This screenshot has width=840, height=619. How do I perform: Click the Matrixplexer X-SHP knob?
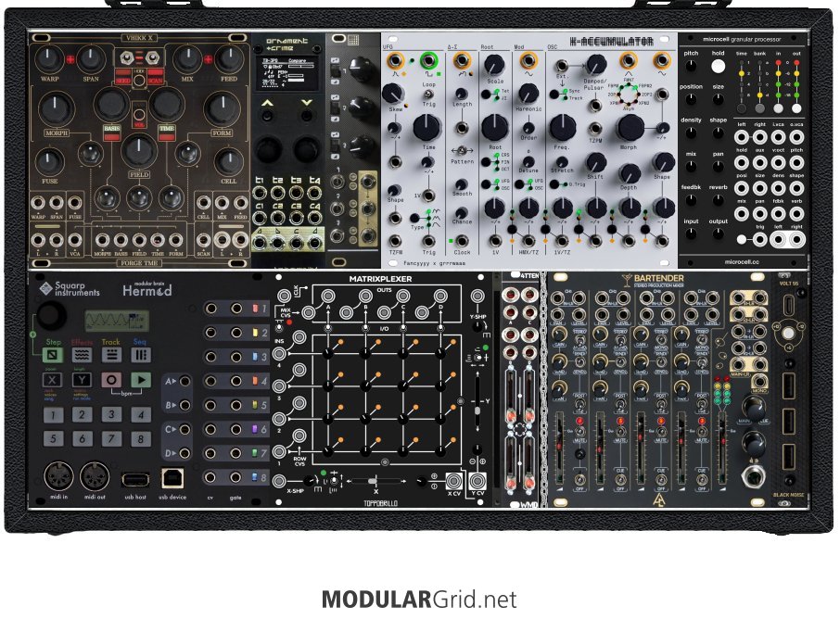(309, 481)
